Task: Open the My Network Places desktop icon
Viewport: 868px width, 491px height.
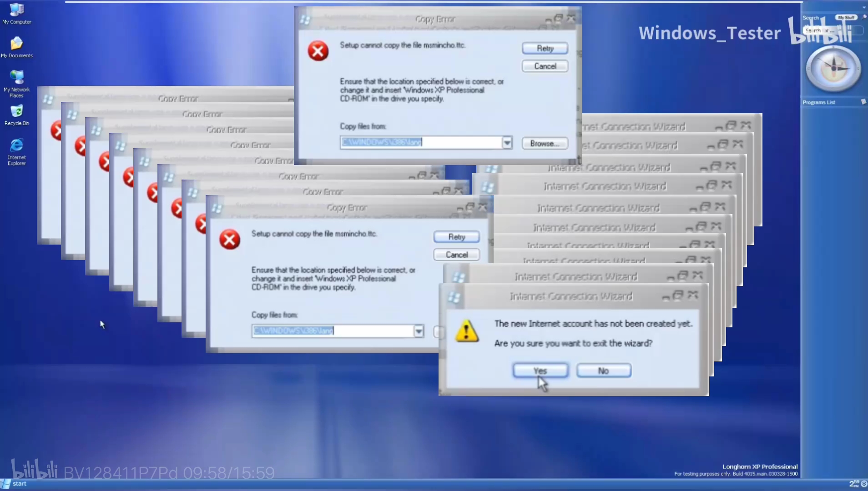Action: tap(17, 84)
